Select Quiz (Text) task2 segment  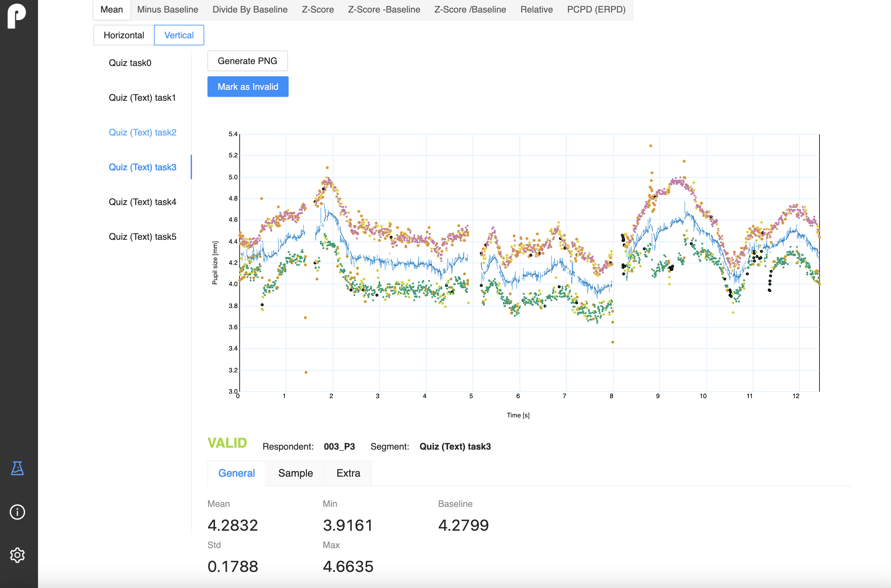[x=142, y=132]
